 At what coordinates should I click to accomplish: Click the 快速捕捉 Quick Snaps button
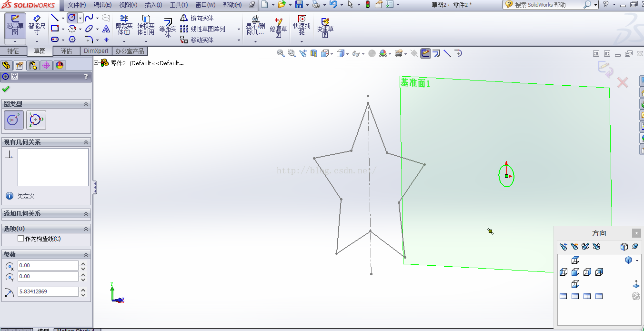(302, 26)
